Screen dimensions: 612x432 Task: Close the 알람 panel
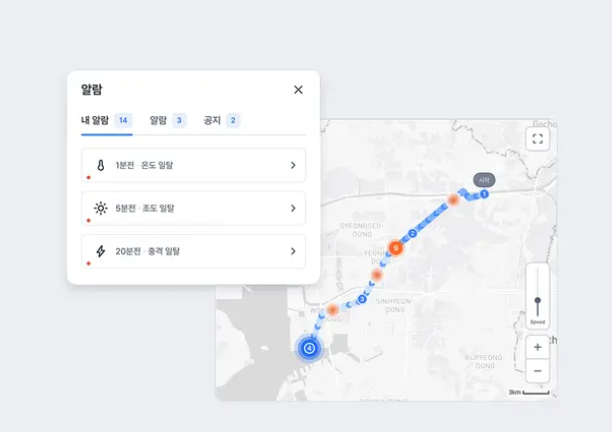[x=298, y=90]
